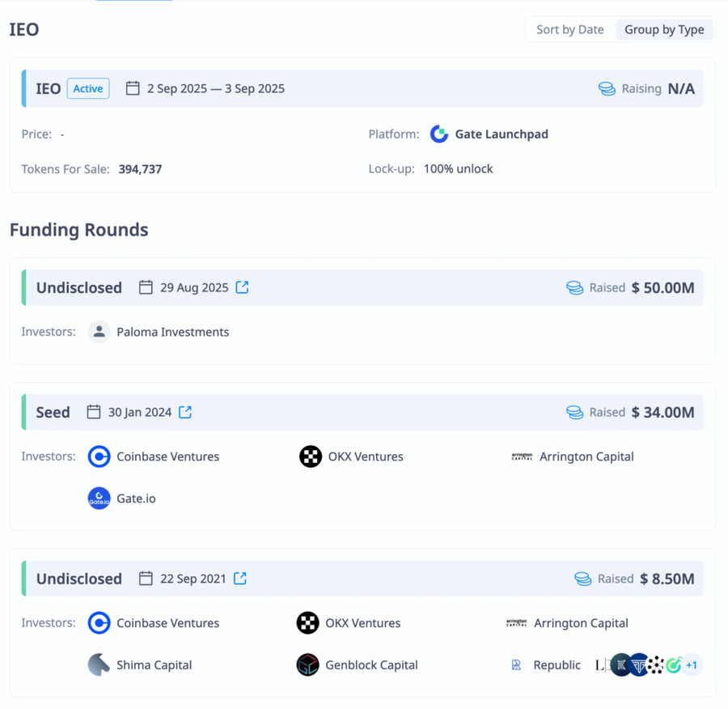Image resolution: width=728 pixels, height=709 pixels.
Task: Click the raised amount $ 50.00M
Action: (x=663, y=288)
